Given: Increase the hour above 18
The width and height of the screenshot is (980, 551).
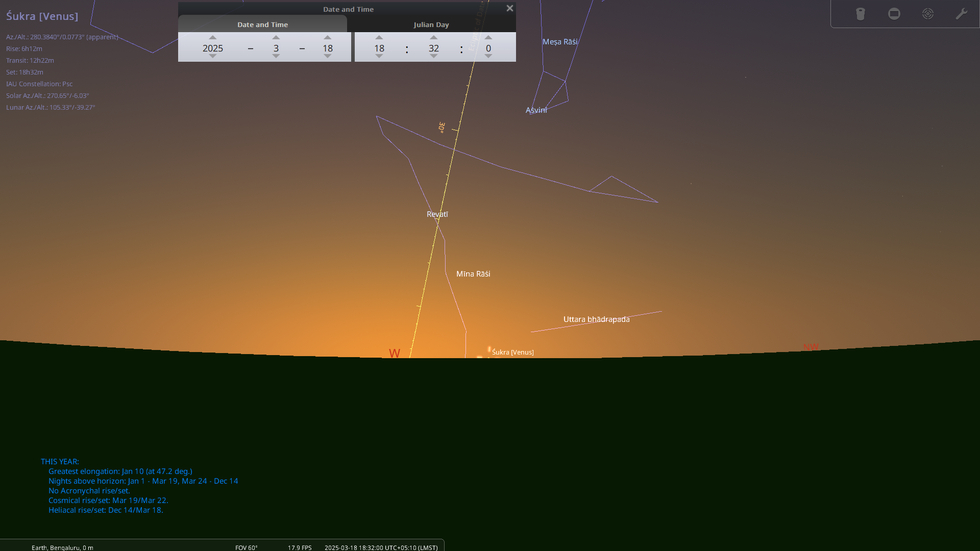Looking at the screenshot, I should click(x=379, y=37).
